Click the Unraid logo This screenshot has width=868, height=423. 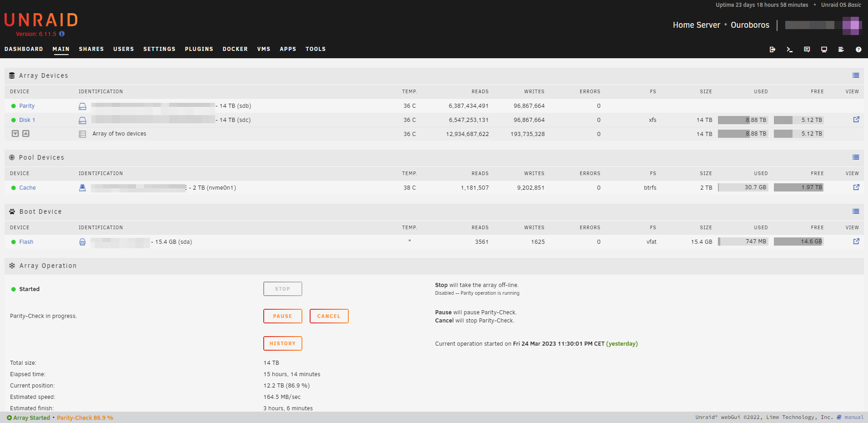tap(41, 20)
